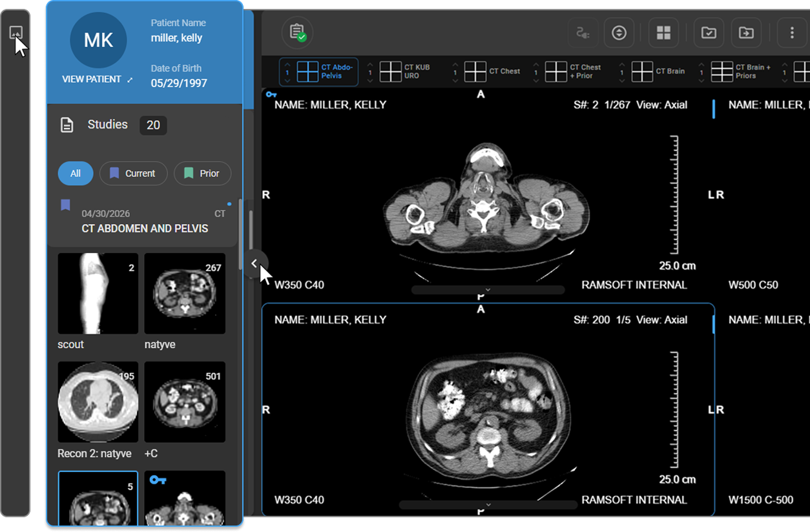Click the date of birth 05/29/1997
The width and height of the screenshot is (810, 532).
179,83
